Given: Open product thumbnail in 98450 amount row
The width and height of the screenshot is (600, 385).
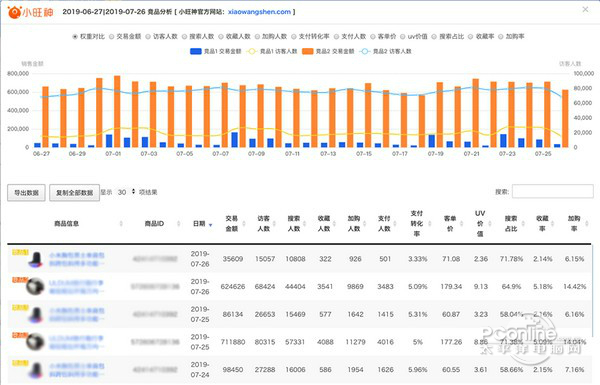Looking at the screenshot, I should click(36, 370).
